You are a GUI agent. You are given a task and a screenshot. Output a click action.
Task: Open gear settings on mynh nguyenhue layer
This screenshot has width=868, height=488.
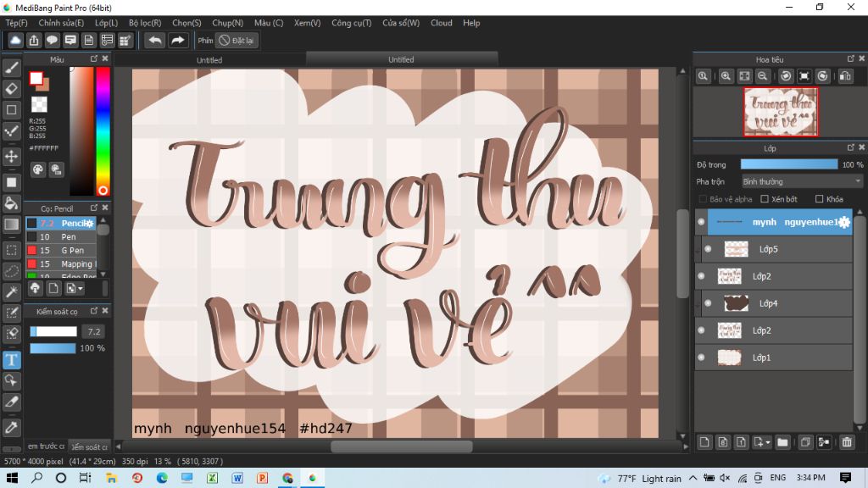click(x=843, y=223)
